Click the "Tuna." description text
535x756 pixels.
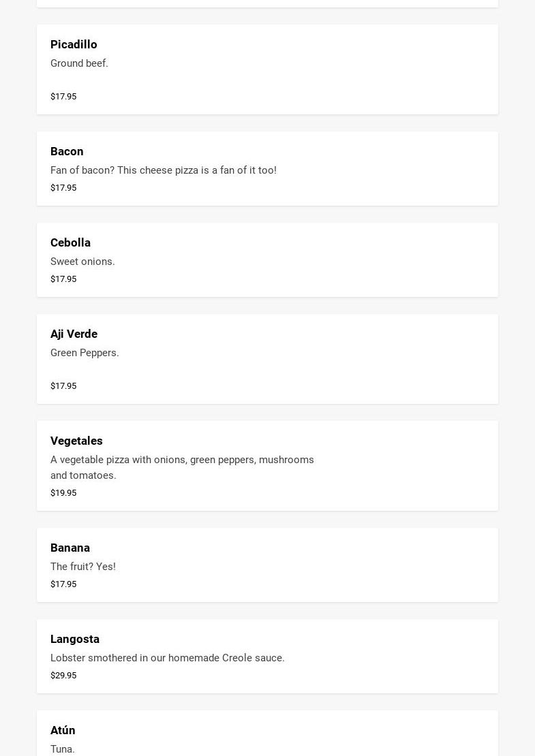click(63, 749)
